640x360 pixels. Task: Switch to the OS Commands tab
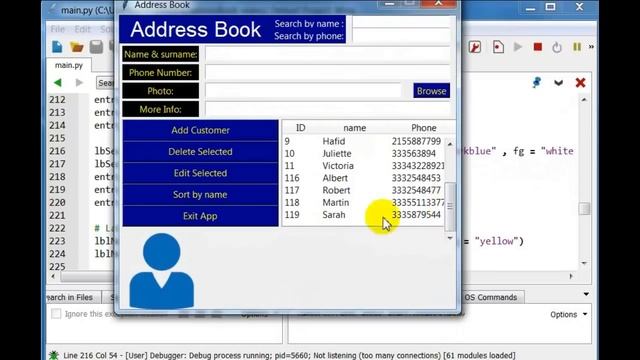pos(491,297)
